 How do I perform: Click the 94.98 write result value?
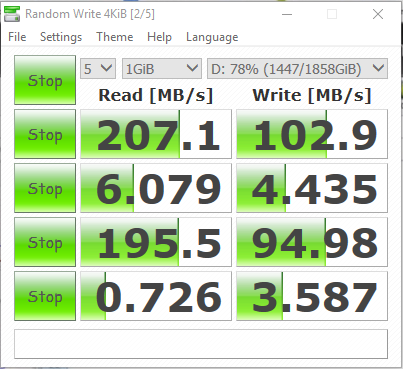312,242
